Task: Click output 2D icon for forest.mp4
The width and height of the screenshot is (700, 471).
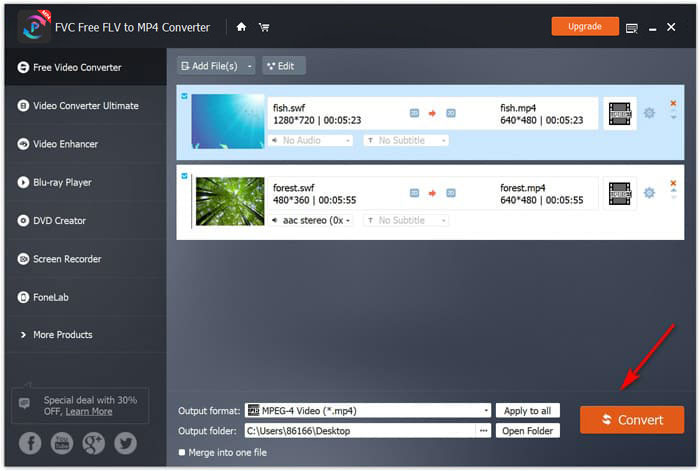Action: 451,193
